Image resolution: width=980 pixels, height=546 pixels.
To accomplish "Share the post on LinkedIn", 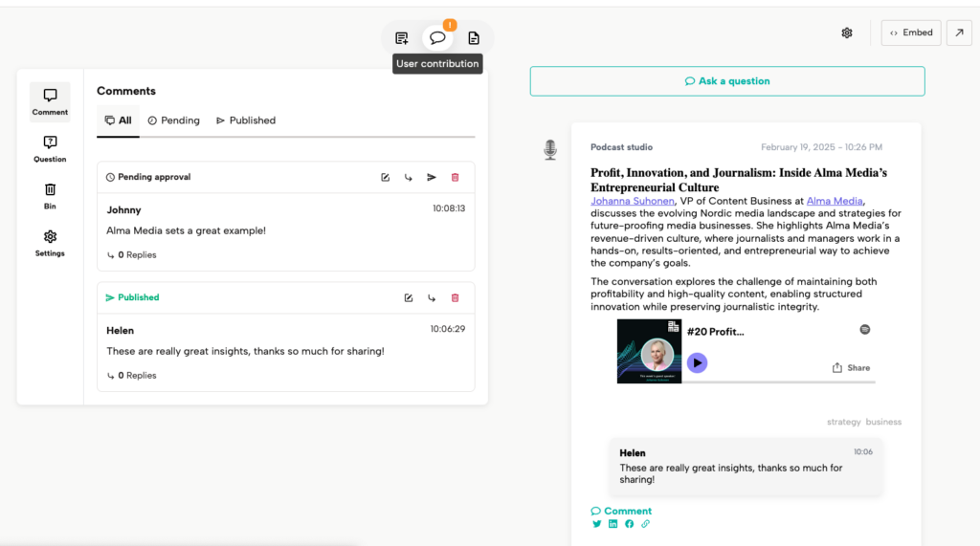I will pos(613,524).
